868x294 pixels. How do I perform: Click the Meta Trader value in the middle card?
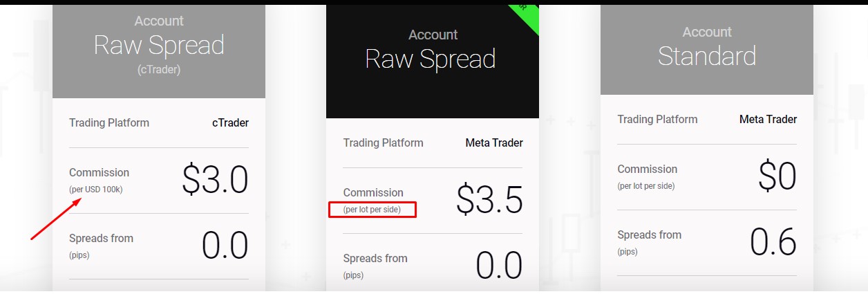pyautogui.click(x=494, y=143)
